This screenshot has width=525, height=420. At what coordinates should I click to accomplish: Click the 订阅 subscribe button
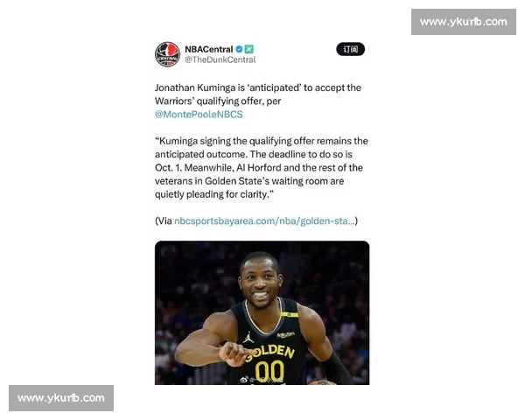click(350, 49)
